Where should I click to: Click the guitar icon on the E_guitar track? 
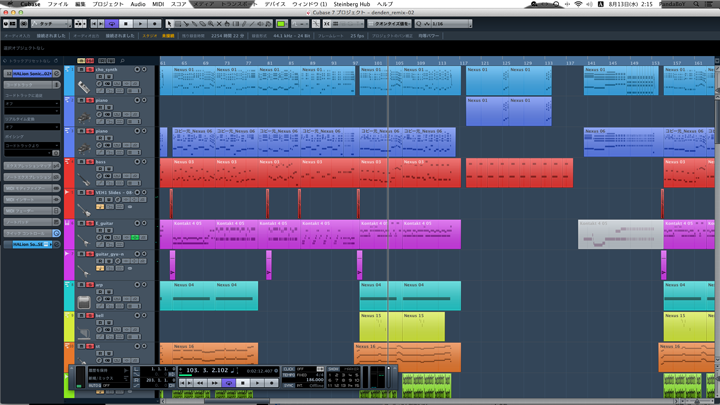coord(85,242)
